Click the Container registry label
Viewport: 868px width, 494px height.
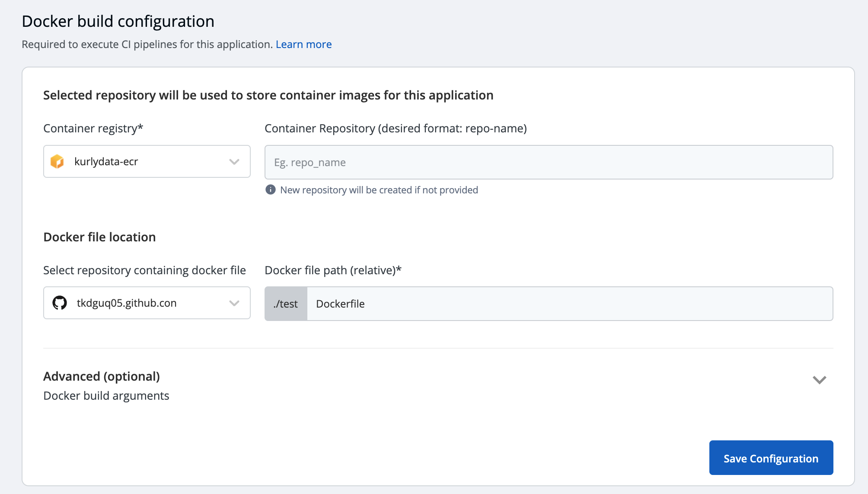coord(93,128)
